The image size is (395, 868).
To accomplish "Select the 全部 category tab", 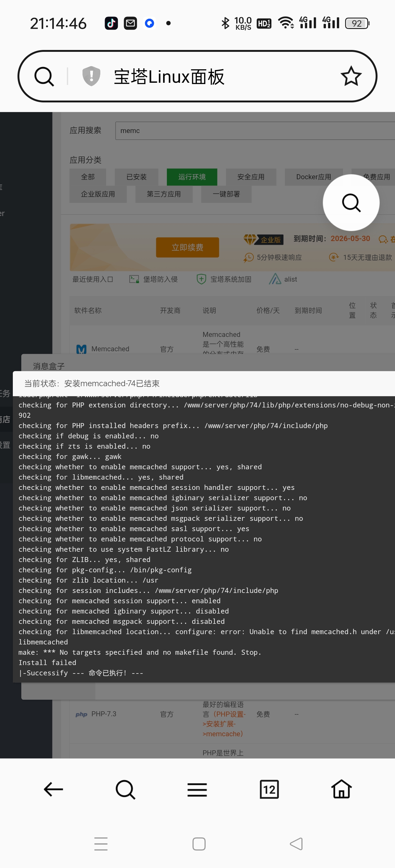I will pyautogui.click(x=88, y=177).
